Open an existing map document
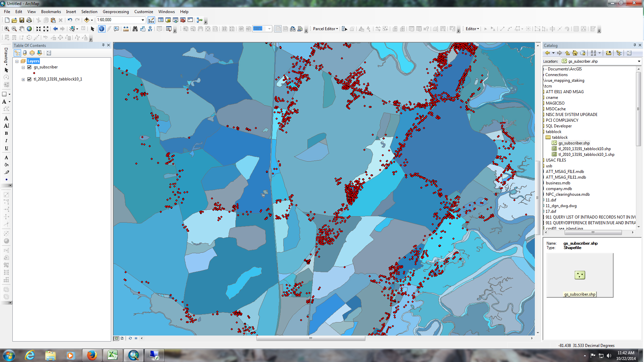The image size is (644, 362). 14,20
